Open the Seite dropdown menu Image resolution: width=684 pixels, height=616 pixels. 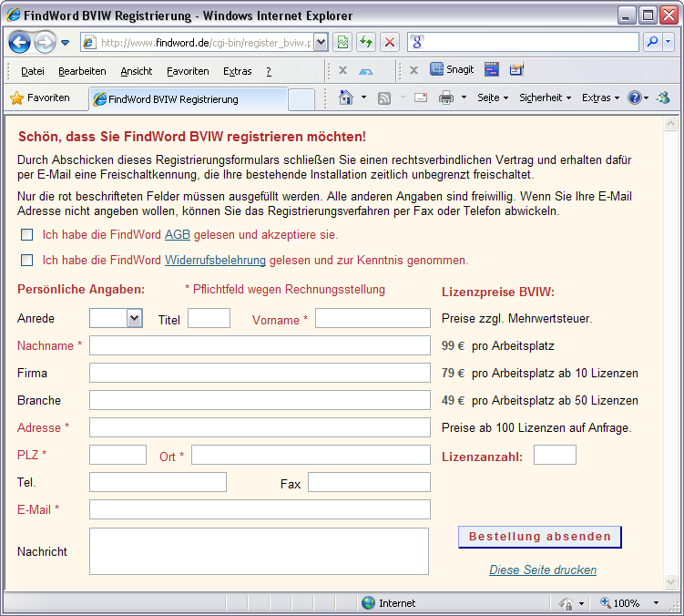click(493, 98)
